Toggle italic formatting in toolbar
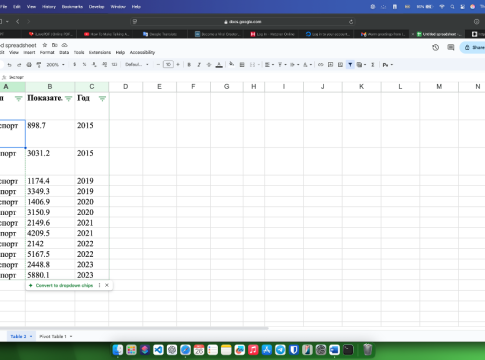485x360 pixels. point(199,65)
